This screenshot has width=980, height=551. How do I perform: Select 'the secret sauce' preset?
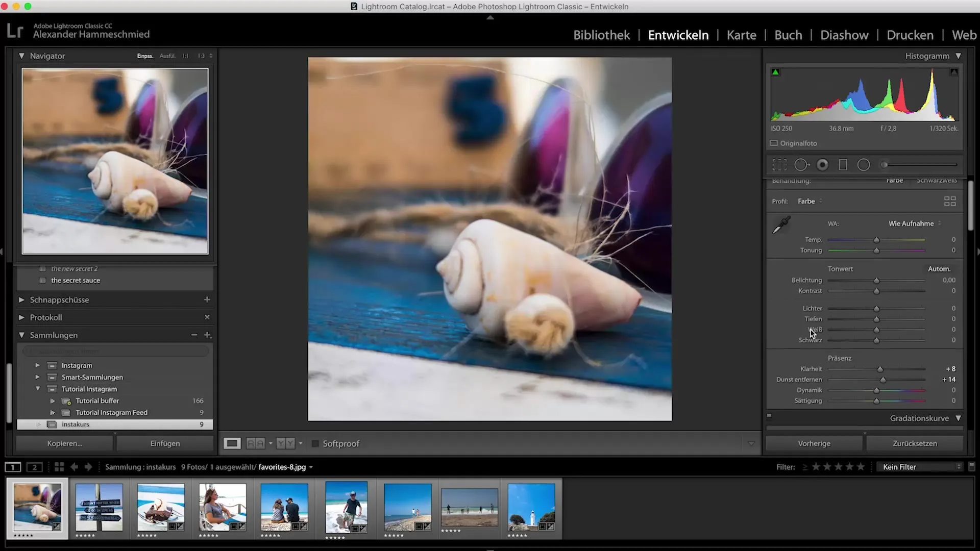point(76,280)
